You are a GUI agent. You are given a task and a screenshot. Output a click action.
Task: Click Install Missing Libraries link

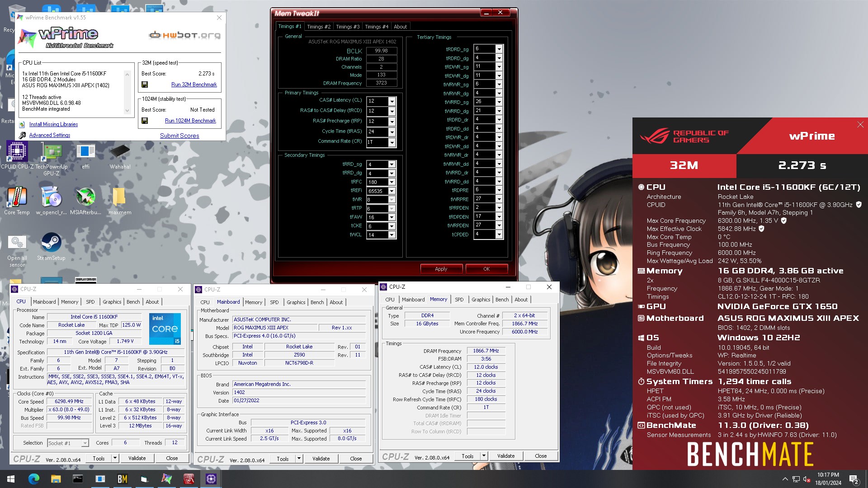(x=53, y=124)
